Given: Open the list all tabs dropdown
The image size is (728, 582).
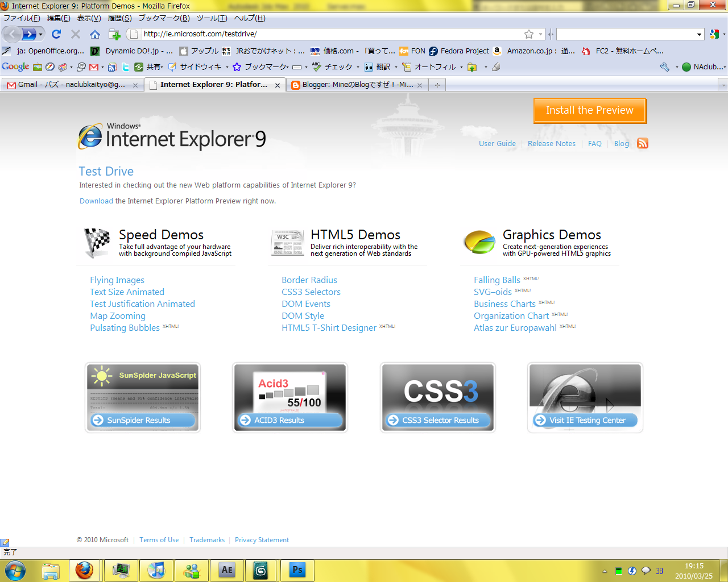Looking at the screenshot, I should point(723,85).
